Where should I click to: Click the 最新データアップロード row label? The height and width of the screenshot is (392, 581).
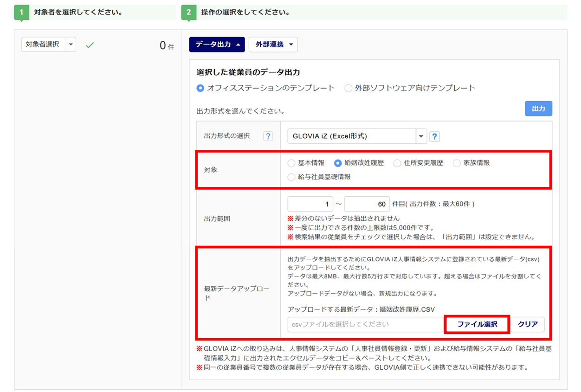pyautogui.click(x=237, y=293)
